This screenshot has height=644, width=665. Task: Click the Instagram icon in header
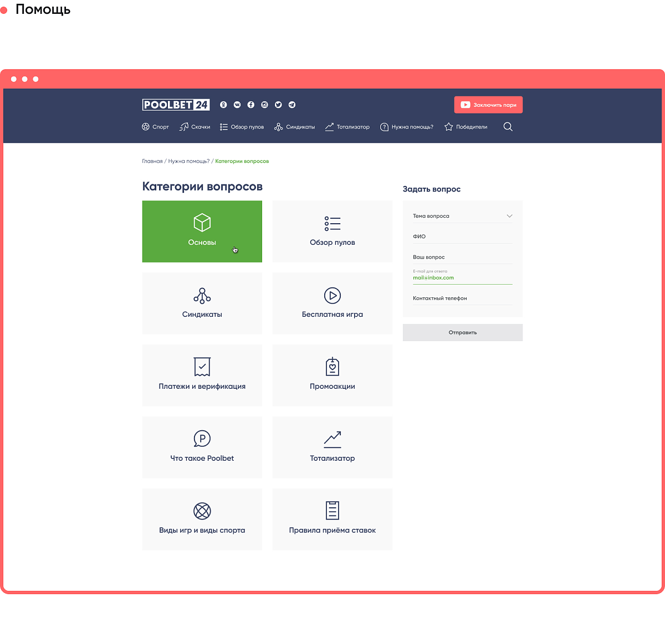[265, 105]
